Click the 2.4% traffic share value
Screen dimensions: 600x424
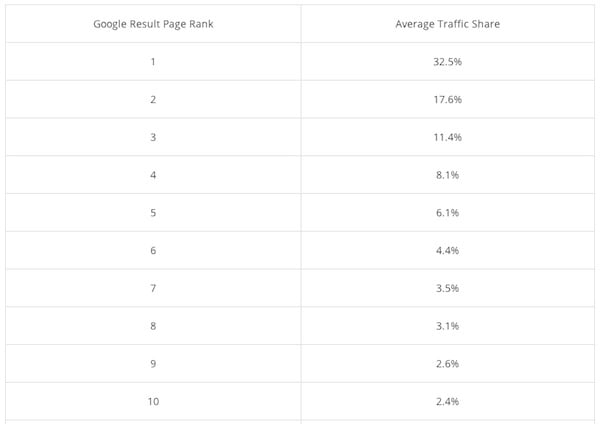click(447, 401)
